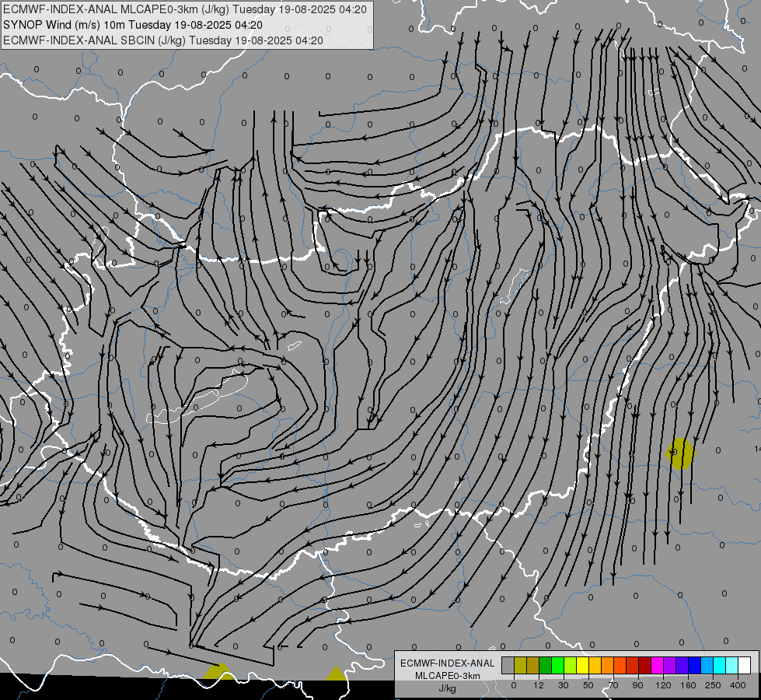Pick the orange swatch just below 70

click(x=608, y=665)
